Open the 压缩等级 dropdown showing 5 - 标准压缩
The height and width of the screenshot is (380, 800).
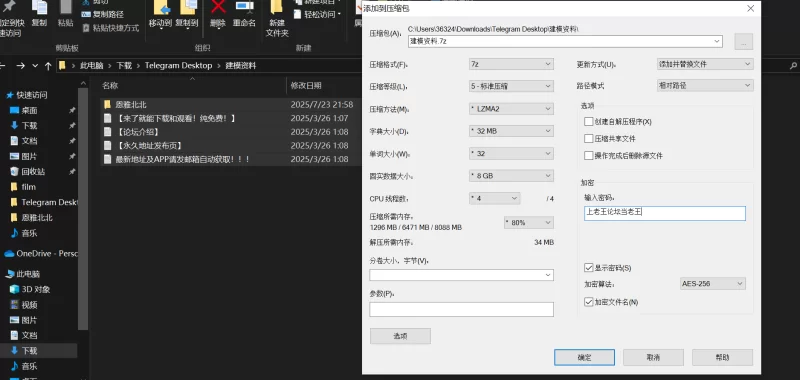tap(511, 86)
